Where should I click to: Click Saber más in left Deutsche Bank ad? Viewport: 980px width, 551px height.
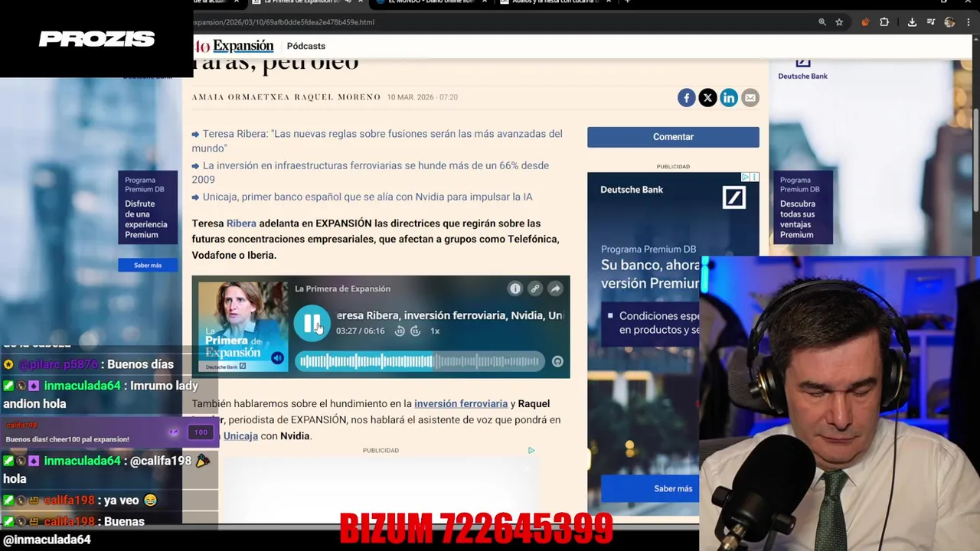coord(148,265)
